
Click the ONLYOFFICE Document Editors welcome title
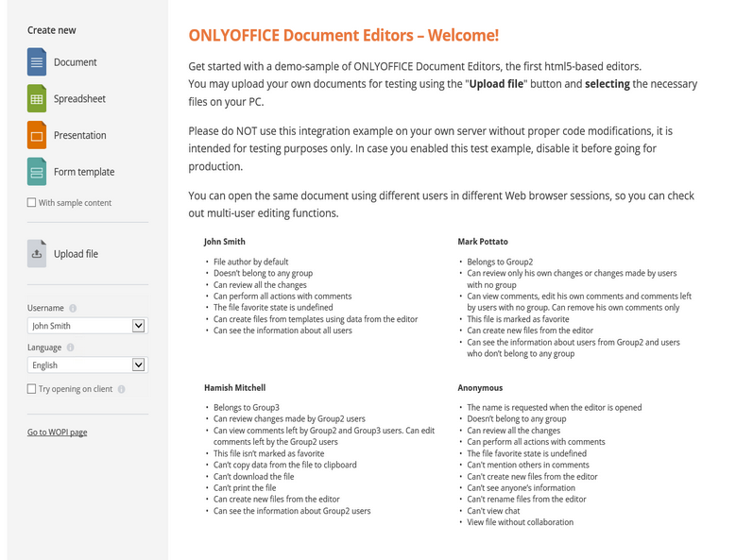point(343,36)
